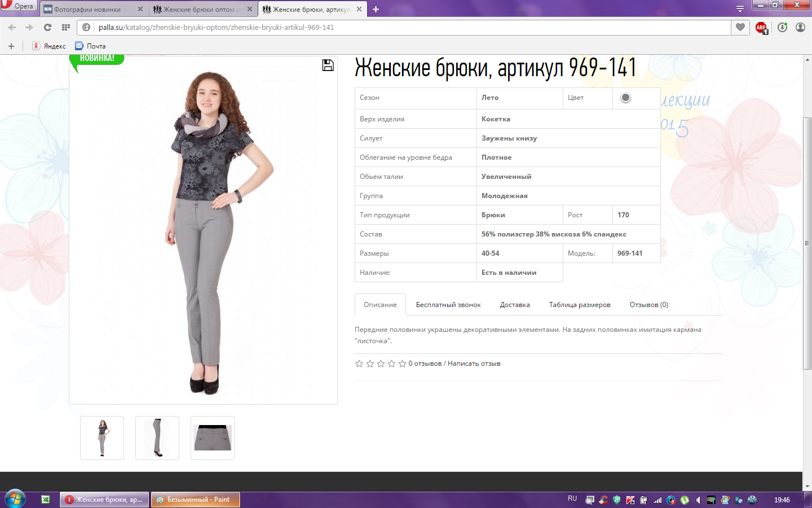This screenshot has width=812, height=508.
Task: Click the '0 отзывов' link
Action: (x=425, y=364)
